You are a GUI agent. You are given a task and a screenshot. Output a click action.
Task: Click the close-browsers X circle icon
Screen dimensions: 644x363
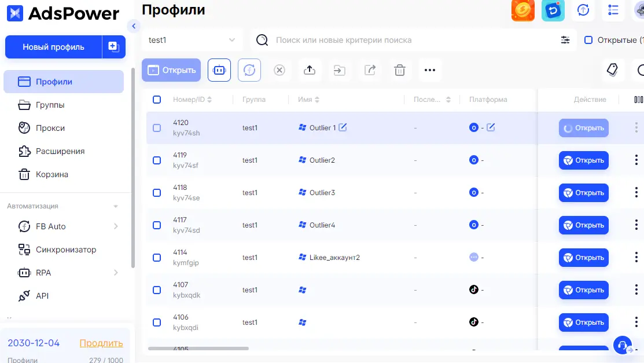pyautogui.click(x=279, y=70)
